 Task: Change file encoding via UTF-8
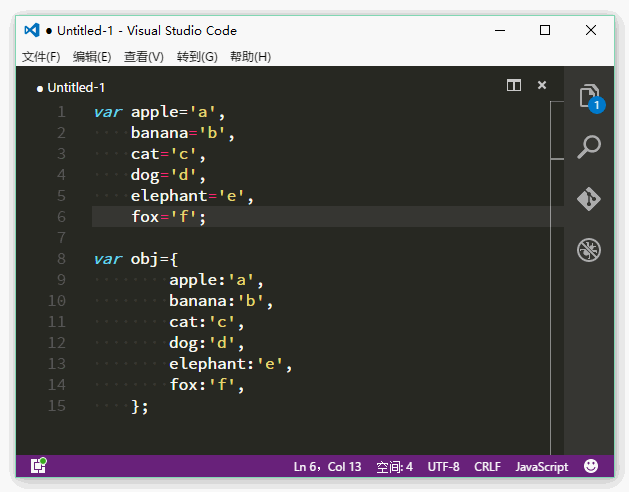[x=443, y=467]
